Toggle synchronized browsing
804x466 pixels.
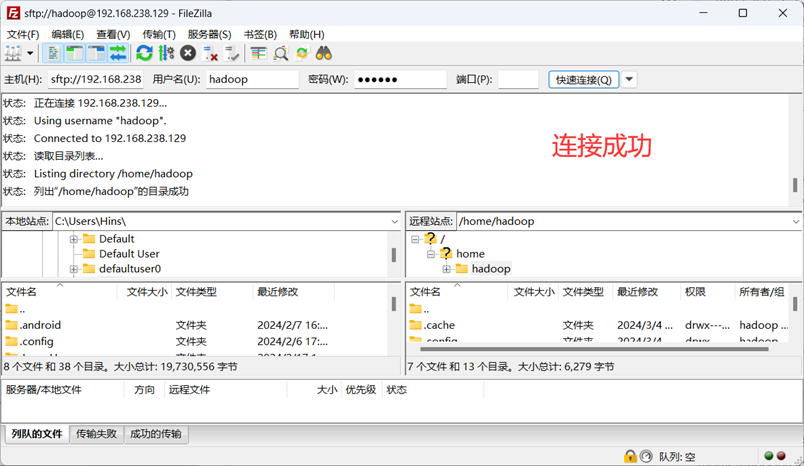[x=302, y=53]
